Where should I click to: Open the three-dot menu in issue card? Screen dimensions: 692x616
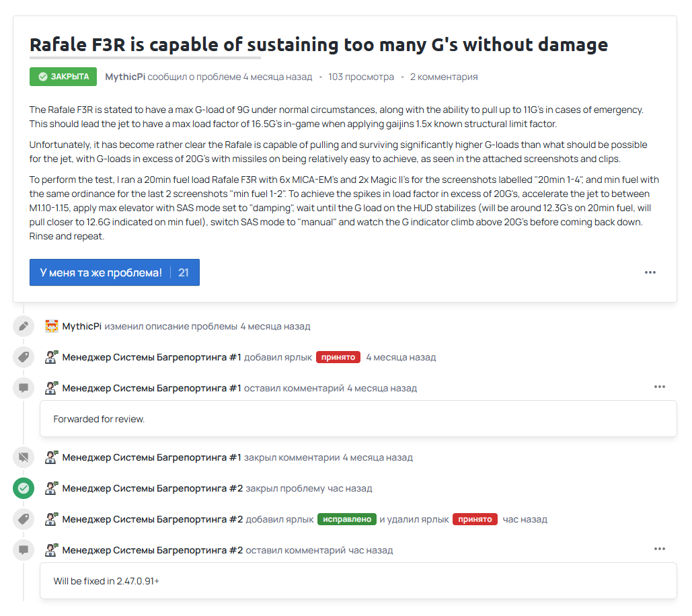650,272
